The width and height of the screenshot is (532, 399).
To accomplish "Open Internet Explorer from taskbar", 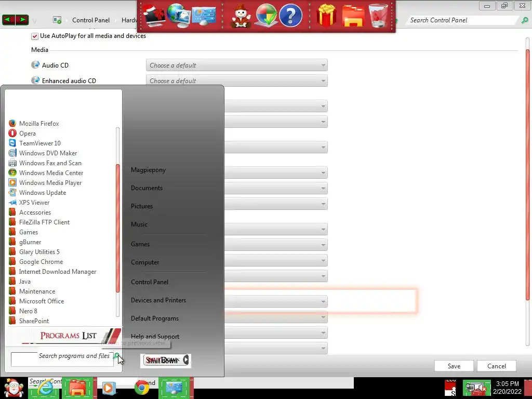I will 44,388.
